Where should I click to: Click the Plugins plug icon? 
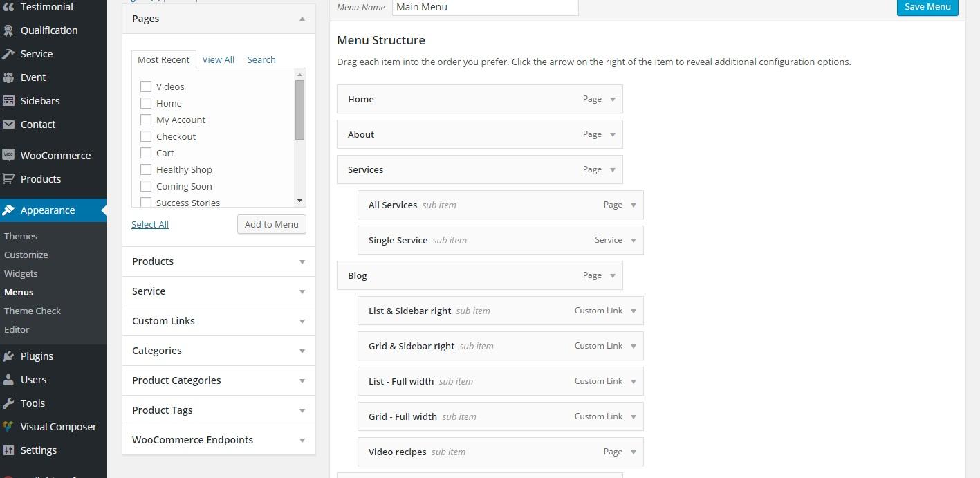point(8,356)
